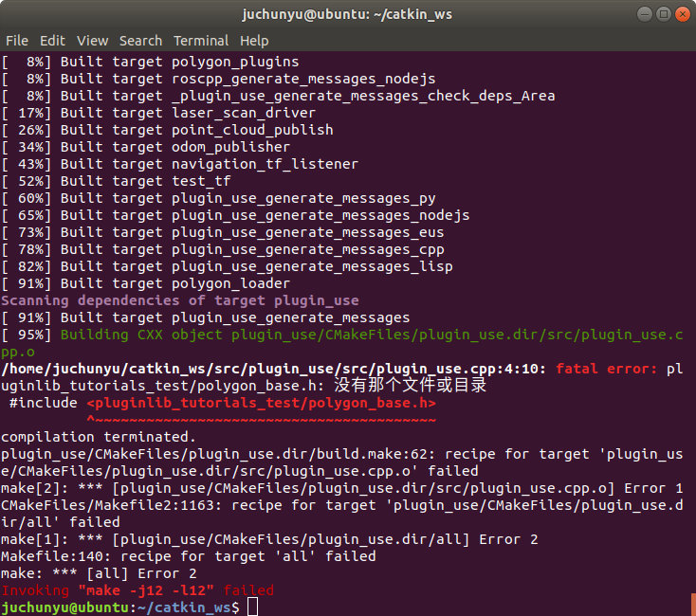696x616 pixels.
Task: Open the Search menu
Action: (x=140, y=41)
